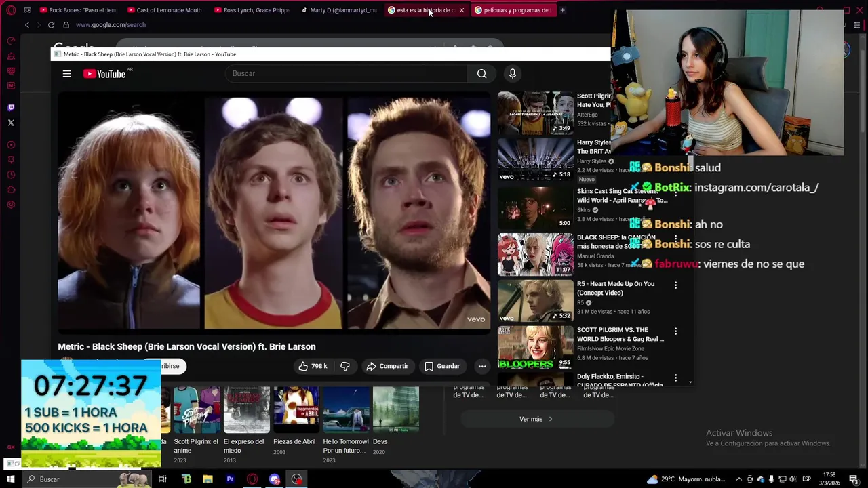The image size is (868, 488).
Task: Close the active esta es la historia tab
Action: coord(462,10)
